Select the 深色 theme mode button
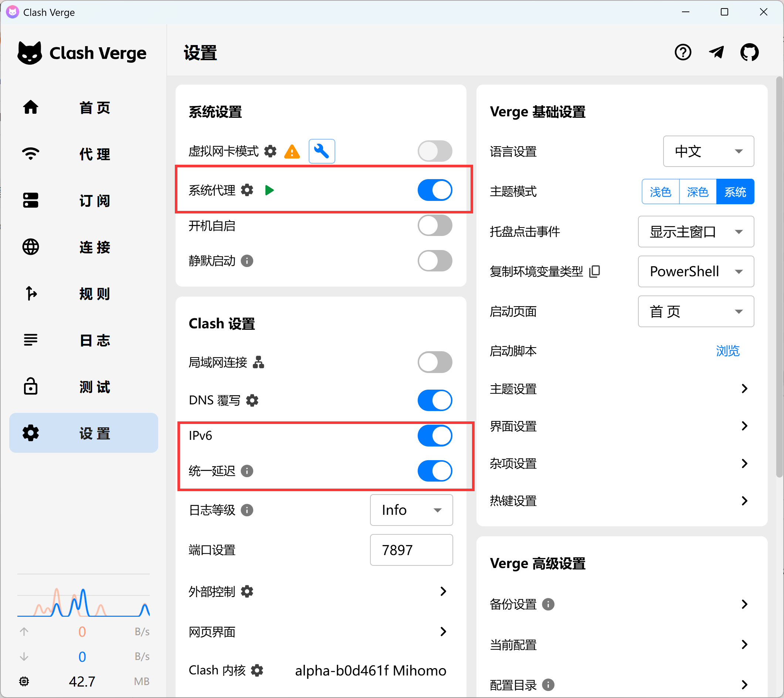Screen dimensions: 784x698 [697, 191]
